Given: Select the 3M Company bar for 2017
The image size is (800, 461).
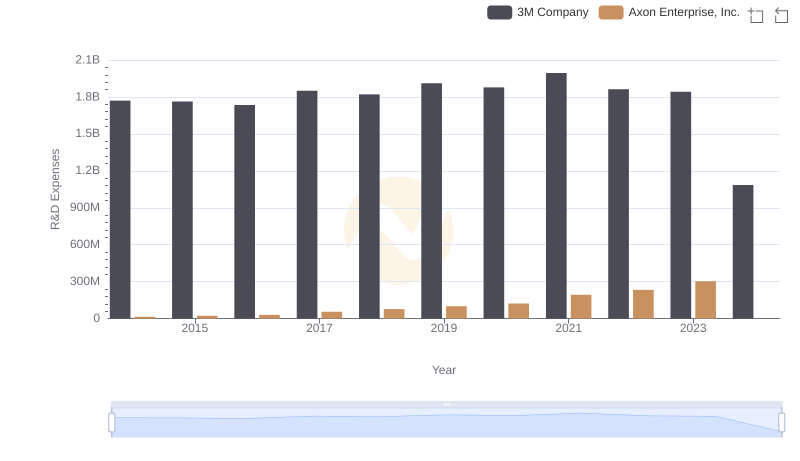Looking at the screenshot, I should (x=307, y=204).
